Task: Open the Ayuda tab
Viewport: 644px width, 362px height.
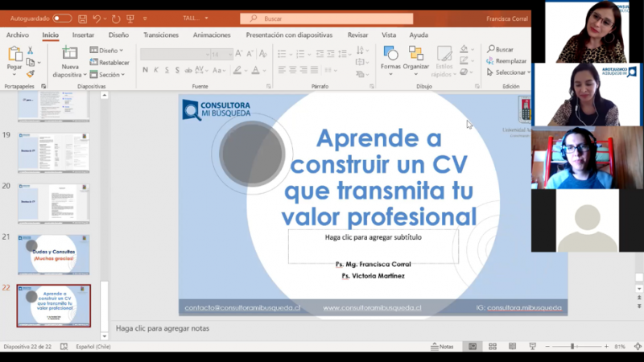Action: (x=419, y=35)
